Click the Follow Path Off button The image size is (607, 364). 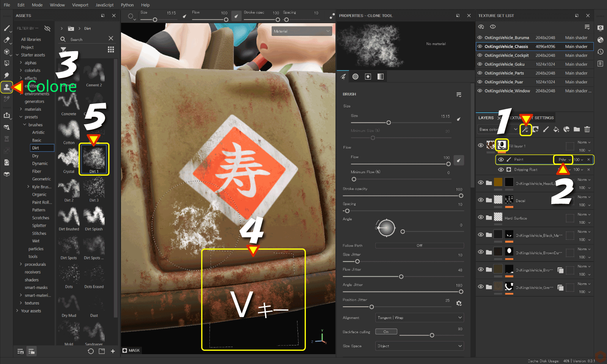pos(419,245)
